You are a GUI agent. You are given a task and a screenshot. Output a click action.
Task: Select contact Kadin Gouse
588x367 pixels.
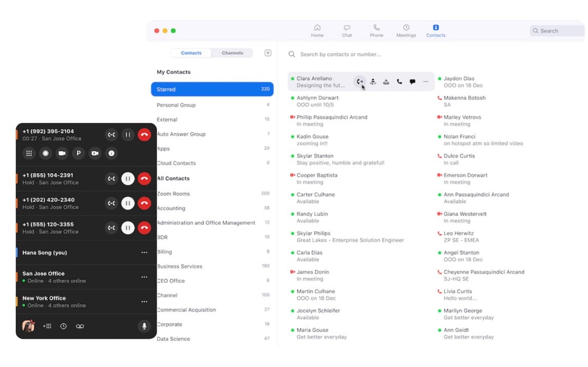(x=310, y=140)
